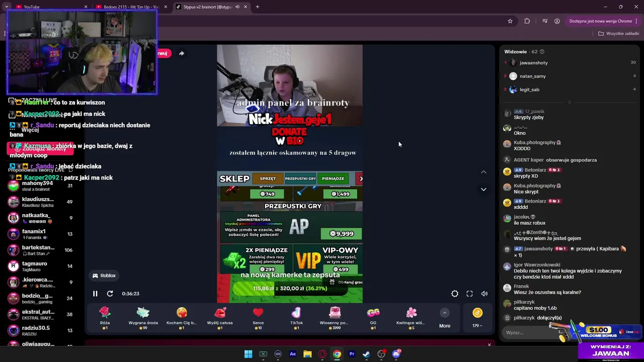The height and width of the screenshot is (362, 644).
Task: Open After Effects from the taskbar
Action: pyautogui.click(x=292, y=354)
